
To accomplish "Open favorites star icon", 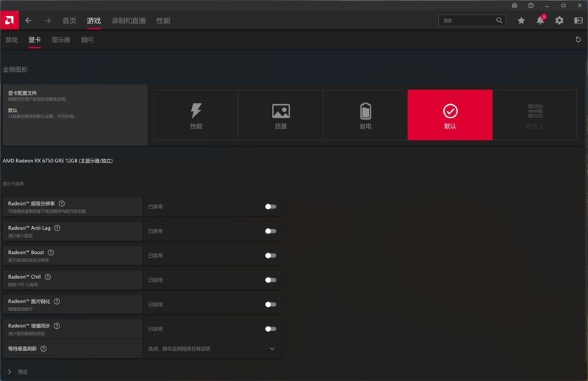I will (x=521, y=21).
